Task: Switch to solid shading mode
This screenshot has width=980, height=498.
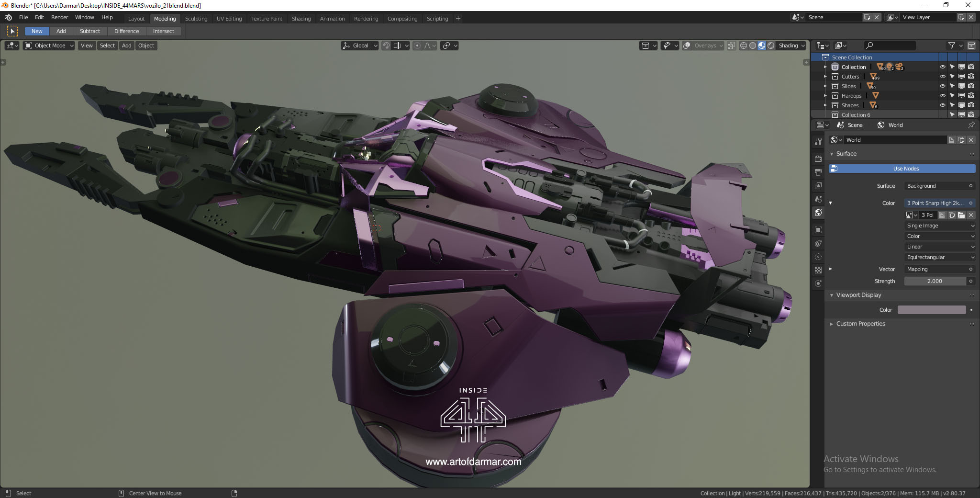Action: [x=753, y=45]
